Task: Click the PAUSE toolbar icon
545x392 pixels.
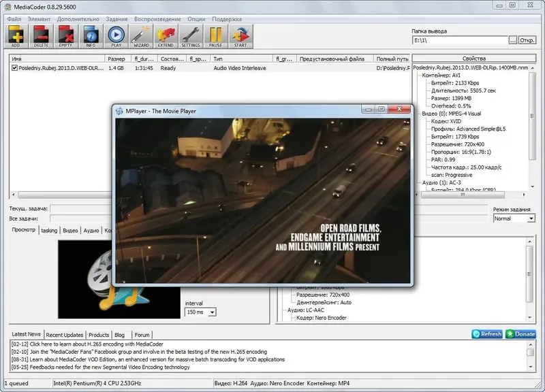Action: (215, 36)
